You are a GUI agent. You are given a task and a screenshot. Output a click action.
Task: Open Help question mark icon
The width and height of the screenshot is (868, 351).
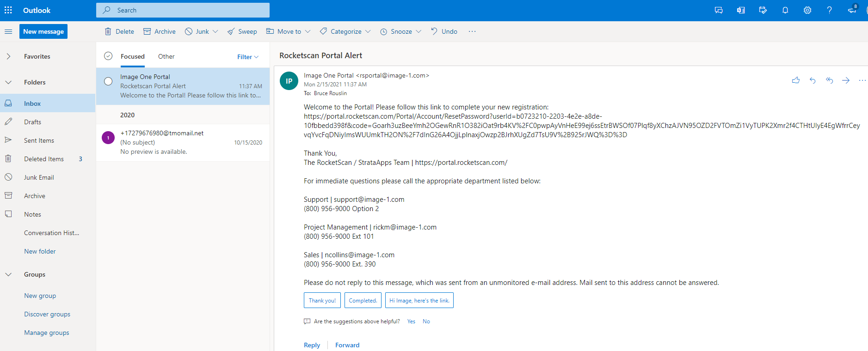tap(830, 10)
